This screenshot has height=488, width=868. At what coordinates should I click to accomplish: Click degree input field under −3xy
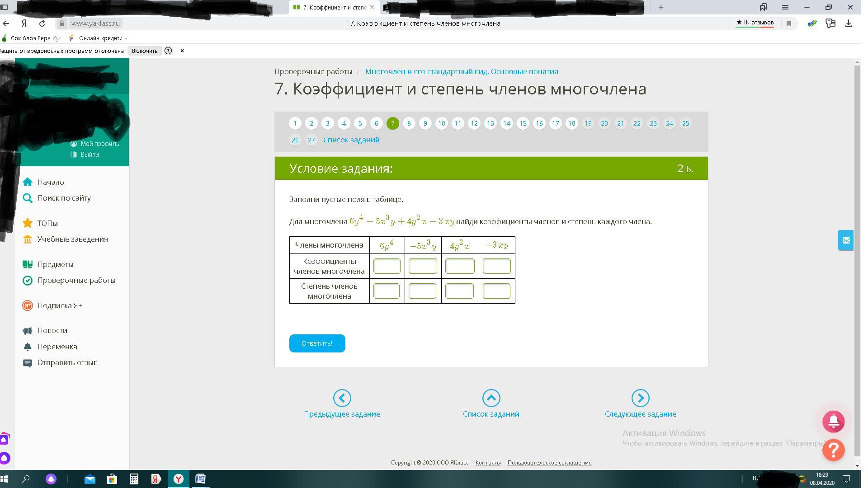click(x=496, y=291)
